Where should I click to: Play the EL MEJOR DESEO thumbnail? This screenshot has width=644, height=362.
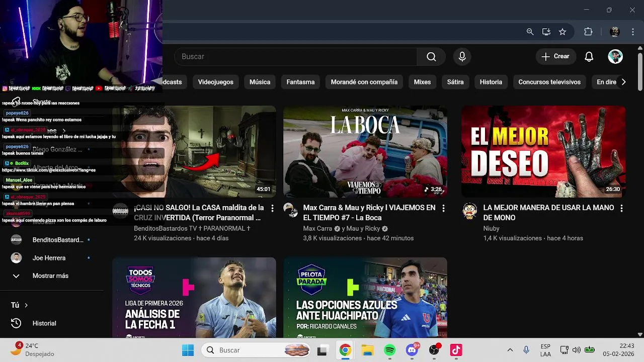coord(543,151)
